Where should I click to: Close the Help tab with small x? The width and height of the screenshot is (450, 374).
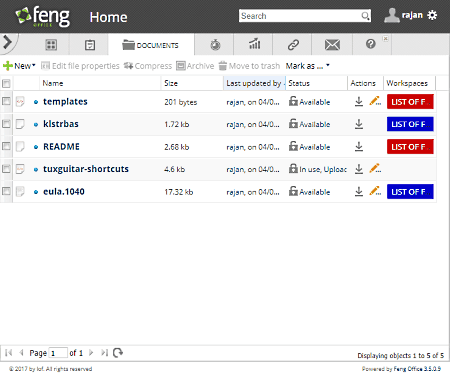point(385,38)
